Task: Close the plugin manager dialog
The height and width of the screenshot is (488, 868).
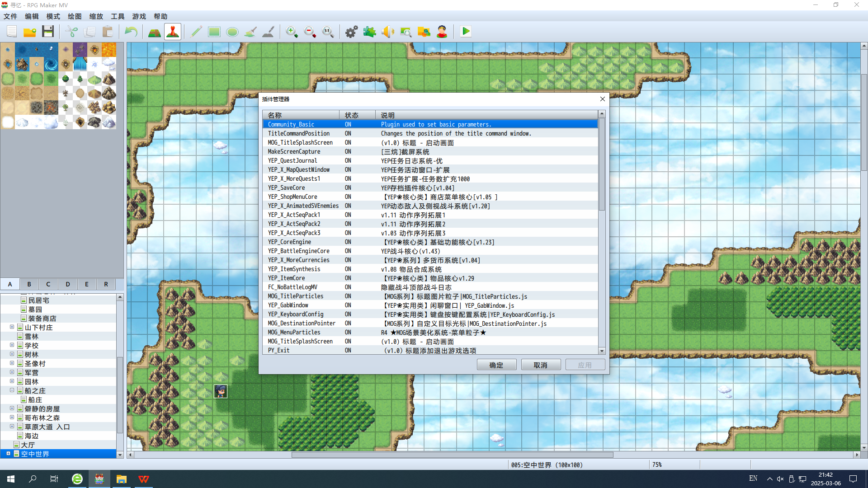Action: [602, 99]
